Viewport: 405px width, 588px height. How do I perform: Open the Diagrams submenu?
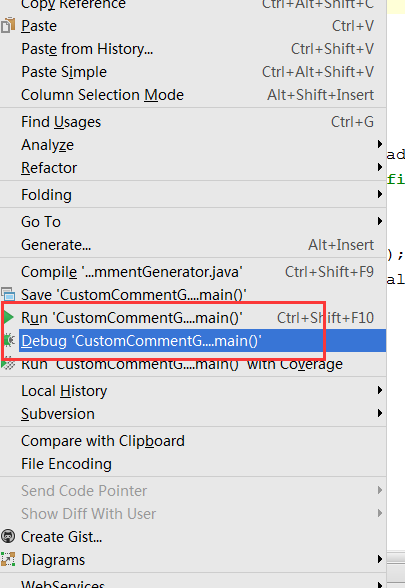pyautogui.click(x=193, y=560)
